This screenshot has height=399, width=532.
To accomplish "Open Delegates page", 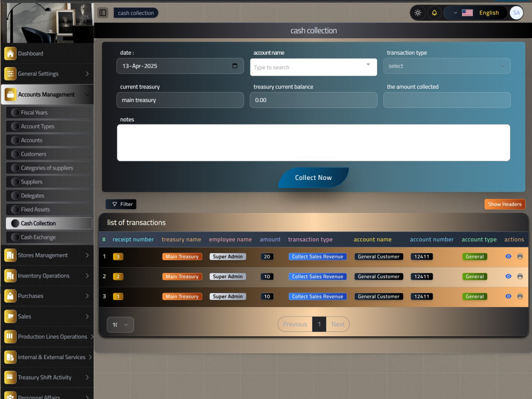I will click(49, 196).
